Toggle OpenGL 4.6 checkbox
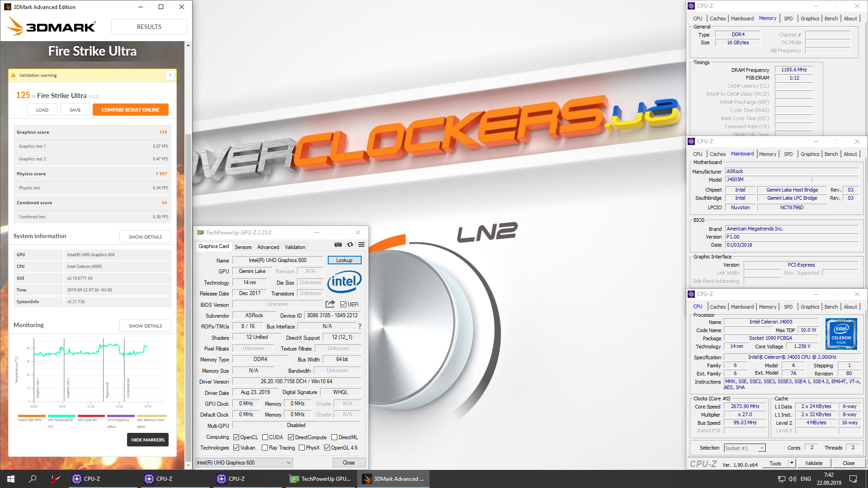868x488 pixels. click(x=327, y=448)
